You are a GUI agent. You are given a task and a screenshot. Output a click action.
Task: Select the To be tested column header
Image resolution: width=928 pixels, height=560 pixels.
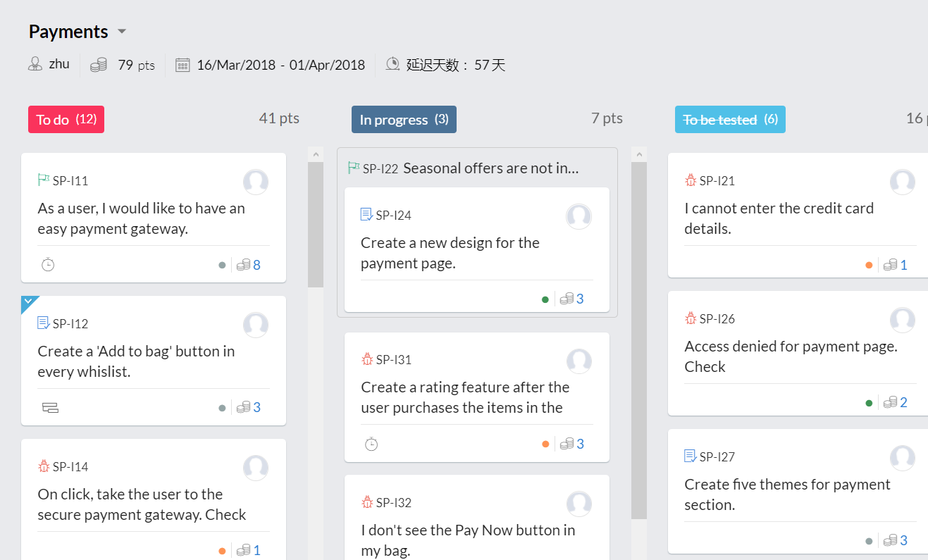pos(729,120)
